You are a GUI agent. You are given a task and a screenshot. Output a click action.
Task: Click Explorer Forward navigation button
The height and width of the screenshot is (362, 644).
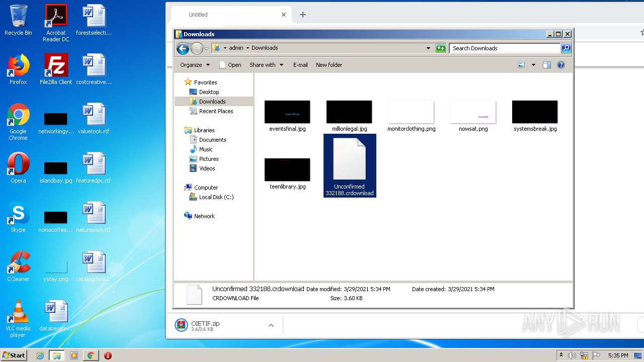197,48
